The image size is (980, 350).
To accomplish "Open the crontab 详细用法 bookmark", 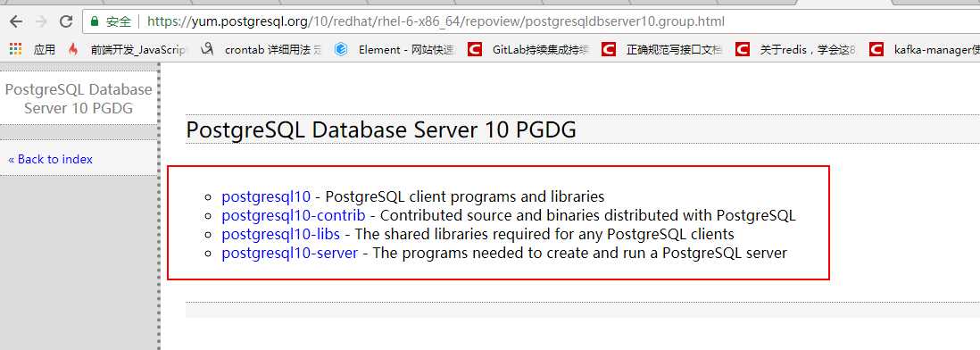I will coord(272,49).
